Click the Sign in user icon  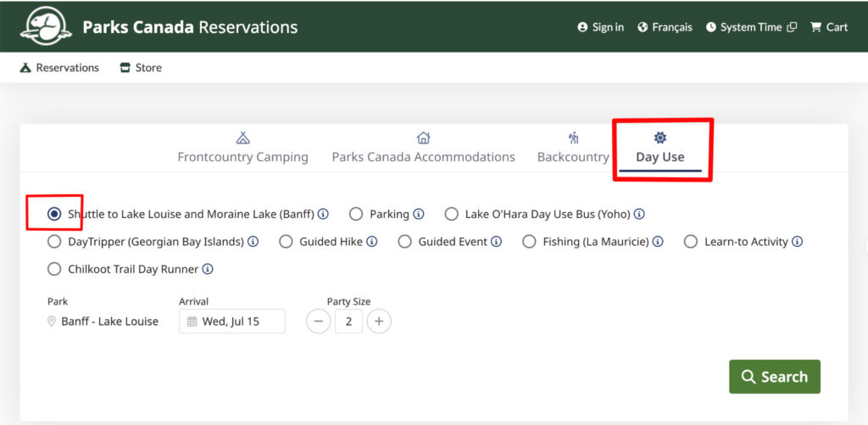tap(581, 27)
